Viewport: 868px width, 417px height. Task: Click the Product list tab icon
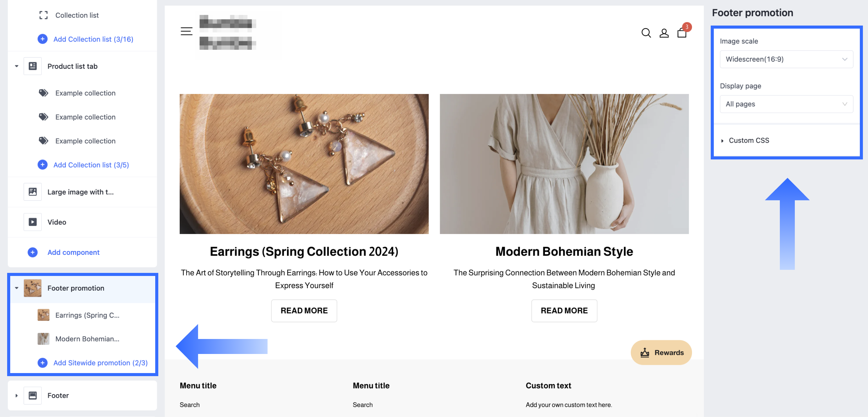[x=33, y=66]
